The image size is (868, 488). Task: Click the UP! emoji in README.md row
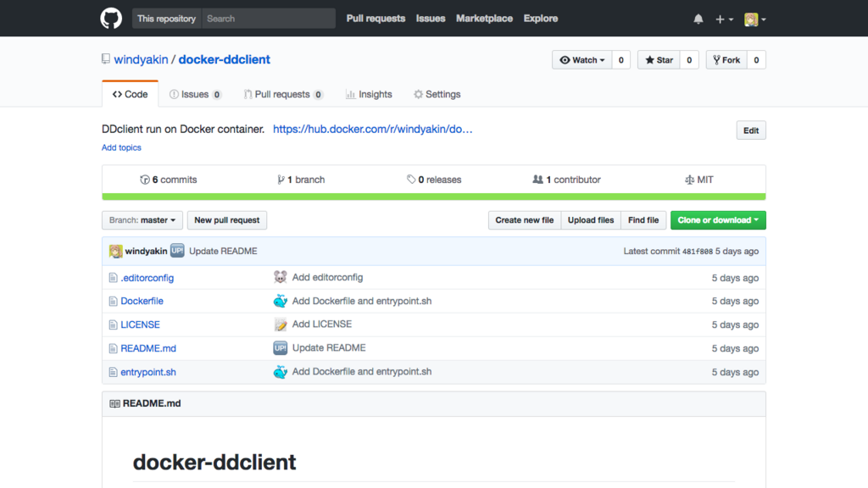280,348
